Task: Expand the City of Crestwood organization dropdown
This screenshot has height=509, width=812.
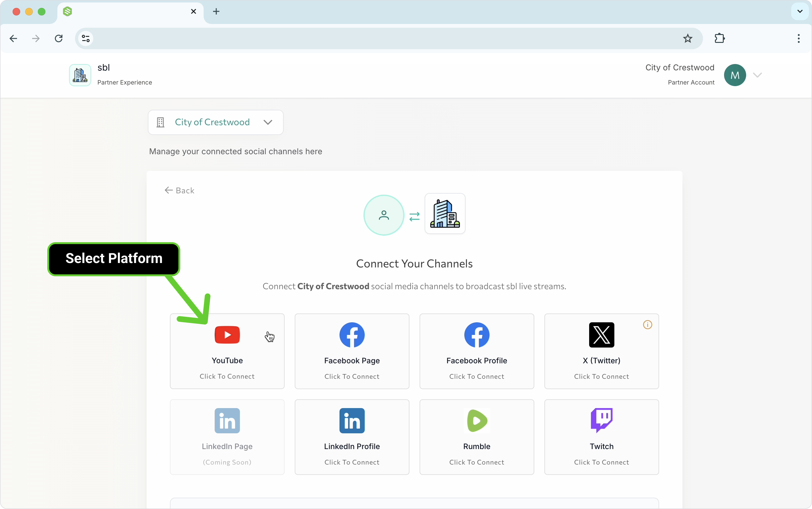Action: tap(216, 122)
